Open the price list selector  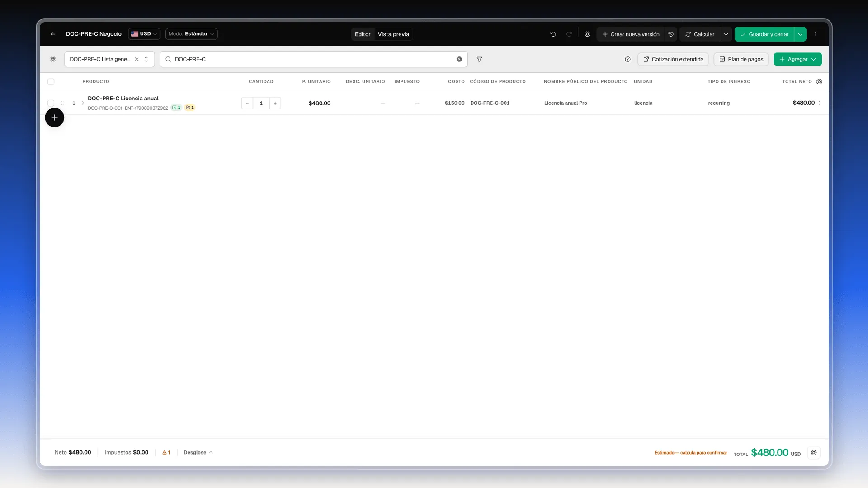[x=109, y=59]
